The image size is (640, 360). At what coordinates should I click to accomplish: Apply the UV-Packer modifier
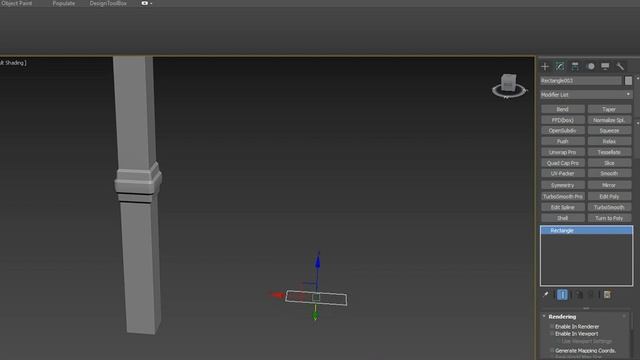[562, 173]
